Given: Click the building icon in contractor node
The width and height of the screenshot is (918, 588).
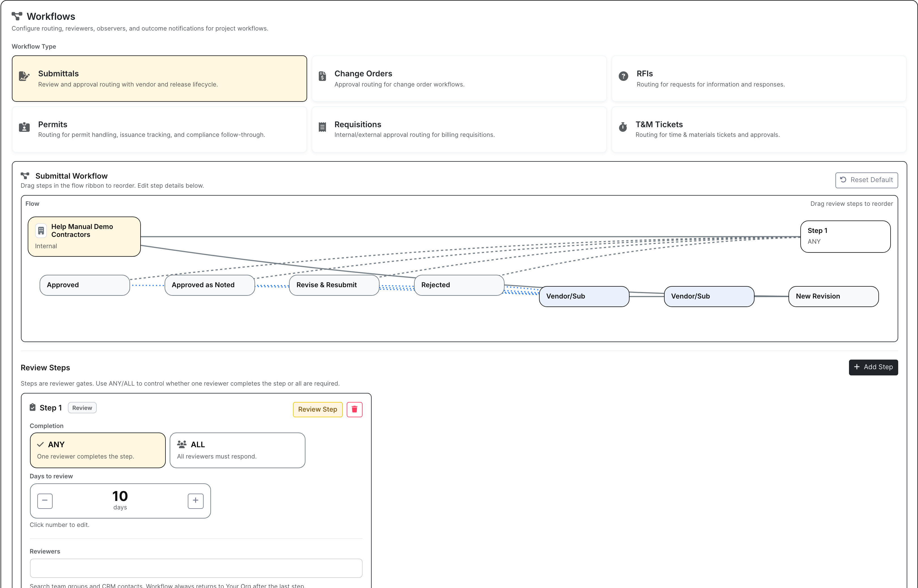Looking at the screenshot, I should pos(41,231).
